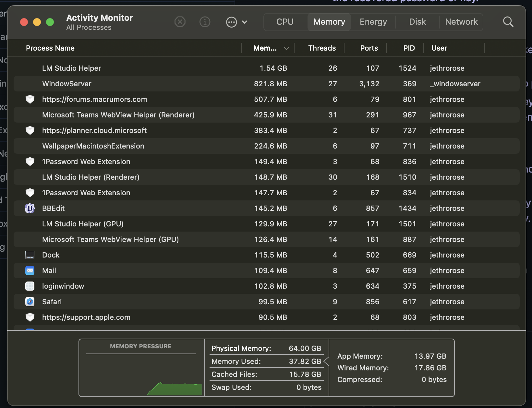
Task: Click the BBEdit app icon in the list
Action: pos(30,208)
